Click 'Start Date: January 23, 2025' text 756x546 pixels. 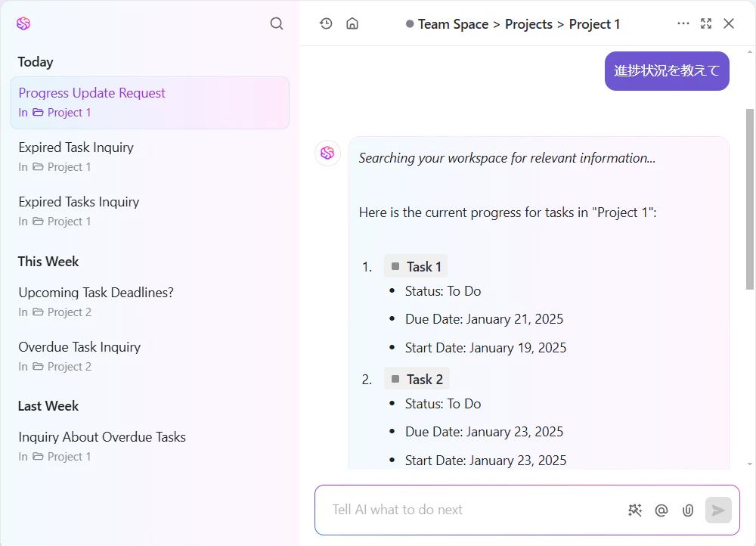(x=485, y=461)
